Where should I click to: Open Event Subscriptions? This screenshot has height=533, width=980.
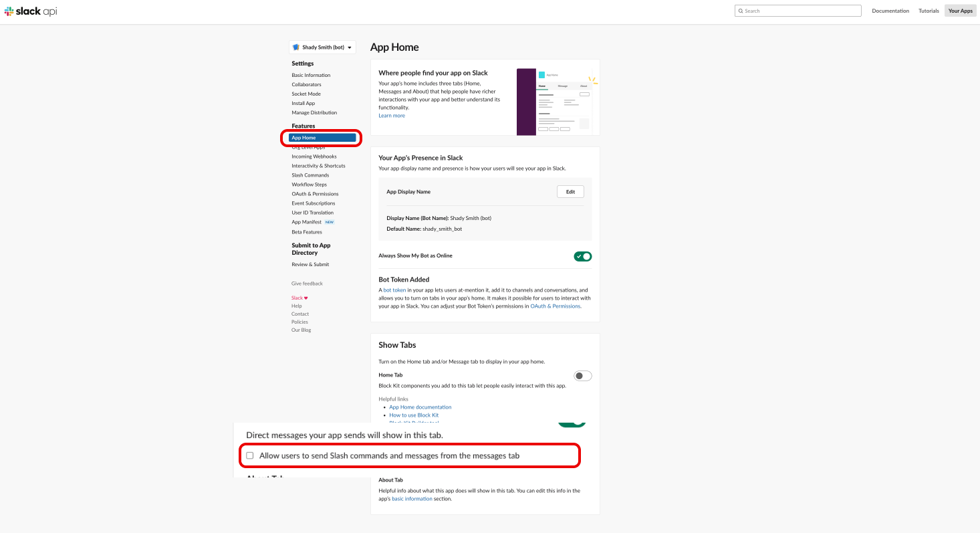314,203
